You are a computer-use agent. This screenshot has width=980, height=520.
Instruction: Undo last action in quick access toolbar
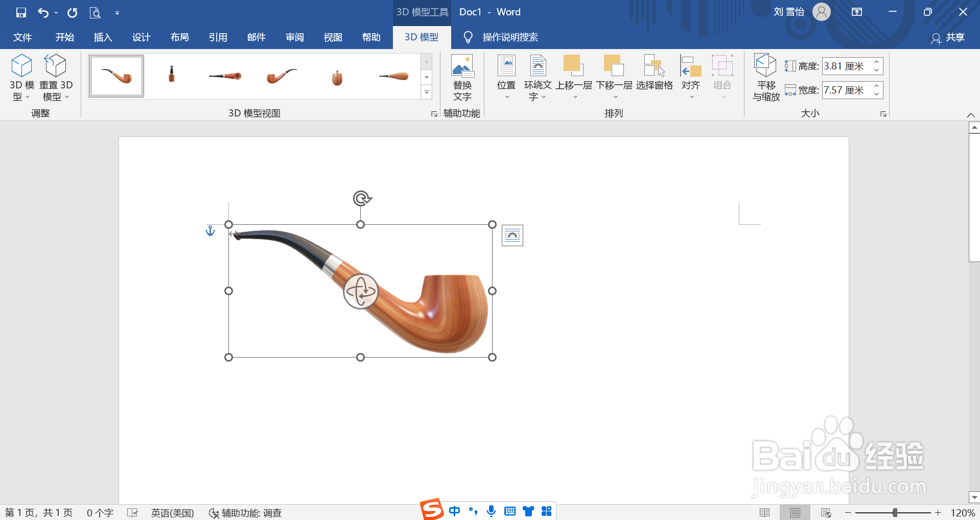43,12
